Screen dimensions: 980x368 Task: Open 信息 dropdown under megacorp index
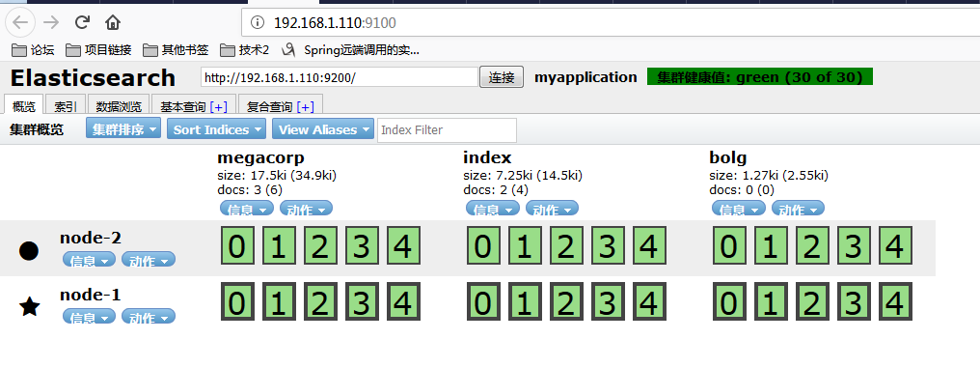247,209
